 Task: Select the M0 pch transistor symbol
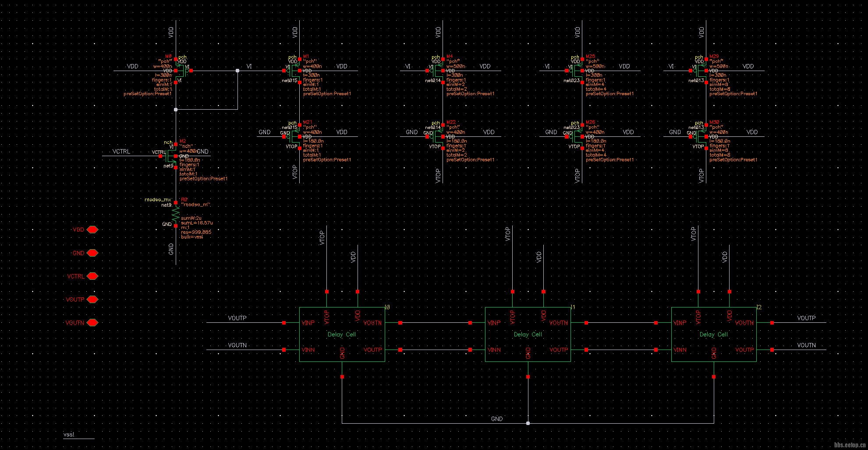pyautogui.click(x=181, y=70)
